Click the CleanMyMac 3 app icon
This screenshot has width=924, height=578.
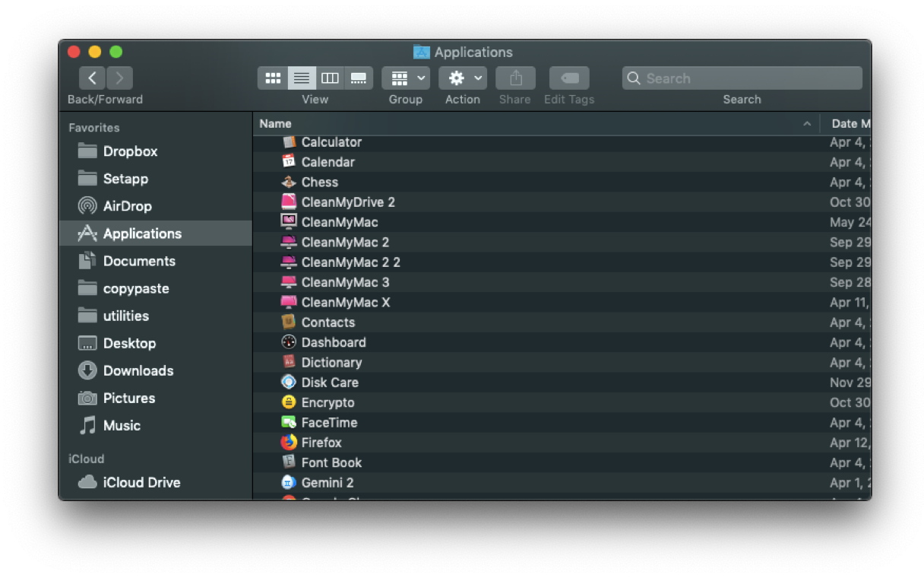click(289, 282)
